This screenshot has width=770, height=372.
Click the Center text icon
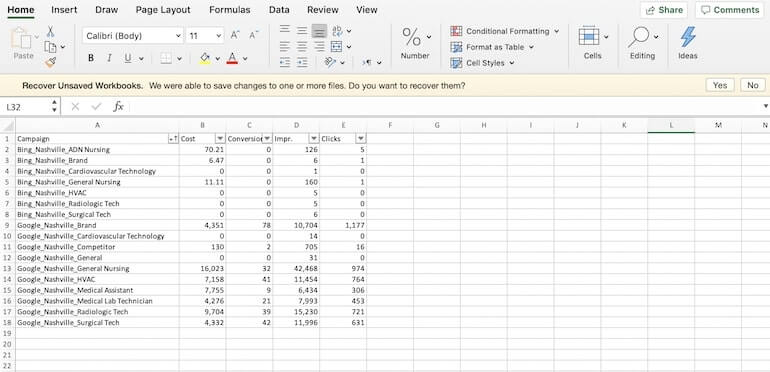pyautogui.click(x=302, y=47)
